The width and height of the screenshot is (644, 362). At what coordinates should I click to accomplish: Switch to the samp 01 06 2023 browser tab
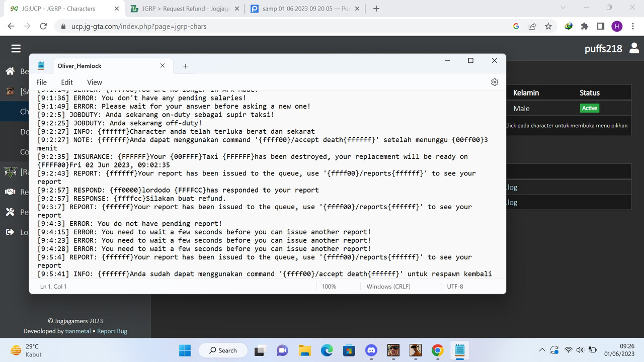[305, 9]
